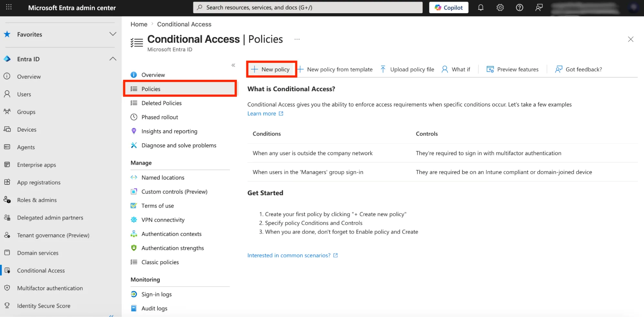The image size is (644, 317).
Task: Open Tenant governance (Preview)
Action: click(53, 235)
